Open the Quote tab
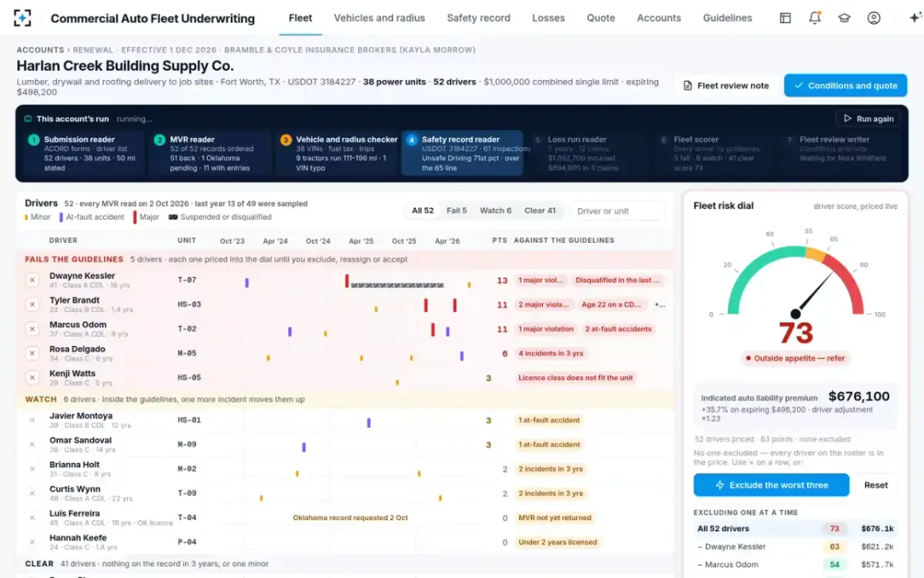 click(x=601, y=18)
